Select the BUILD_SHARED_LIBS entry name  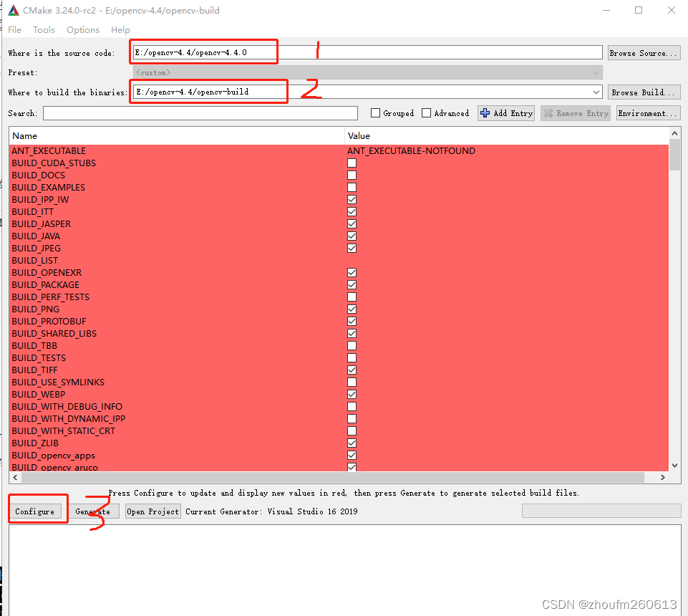[54, 334]
